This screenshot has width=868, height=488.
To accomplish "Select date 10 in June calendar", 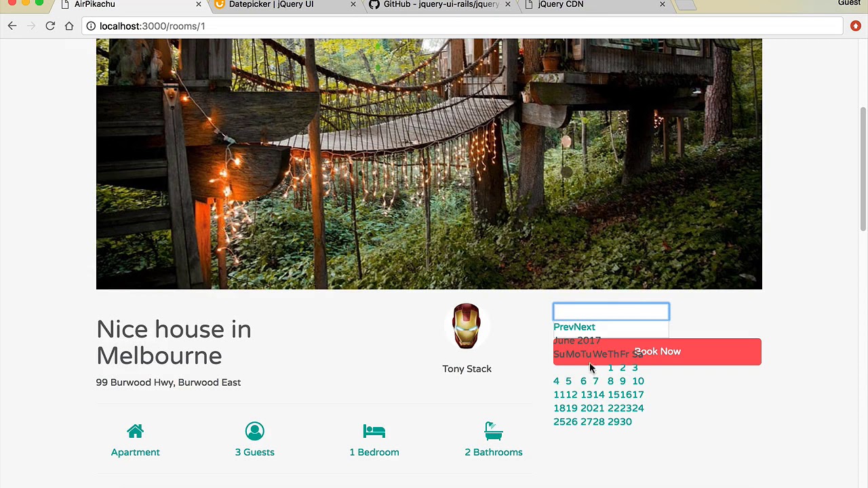I will [638, 381].
